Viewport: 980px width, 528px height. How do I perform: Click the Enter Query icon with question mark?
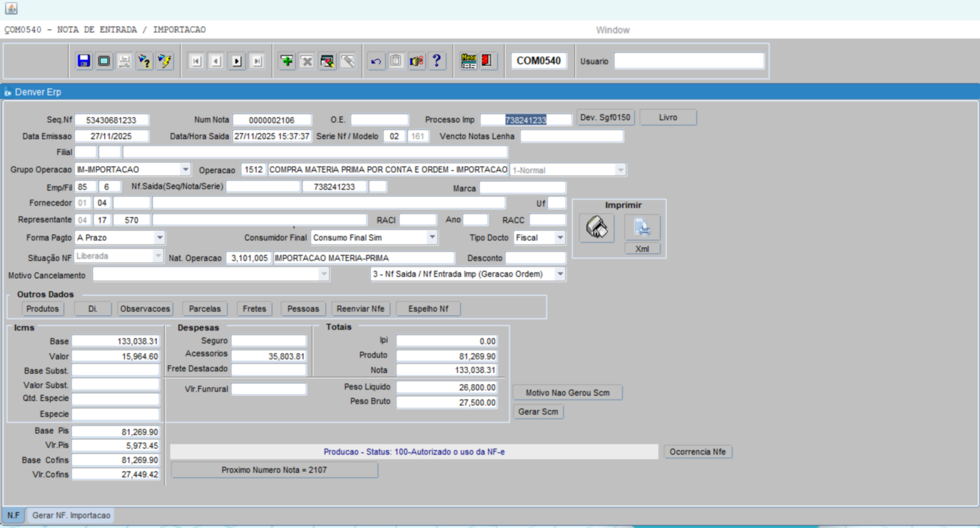(145, 61)
